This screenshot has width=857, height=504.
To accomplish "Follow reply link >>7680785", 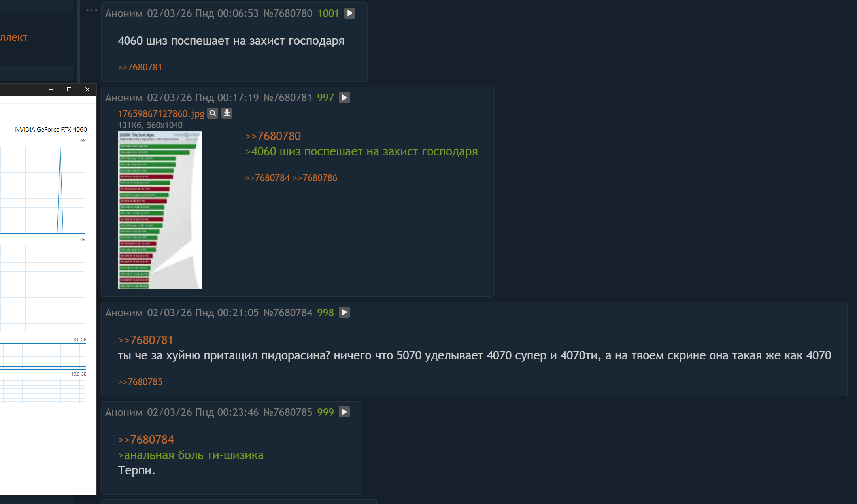I will point(140,382).
